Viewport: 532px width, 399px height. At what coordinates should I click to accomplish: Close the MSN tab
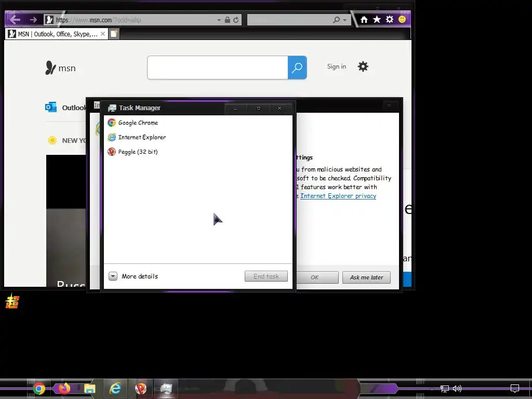click(103, 34)
